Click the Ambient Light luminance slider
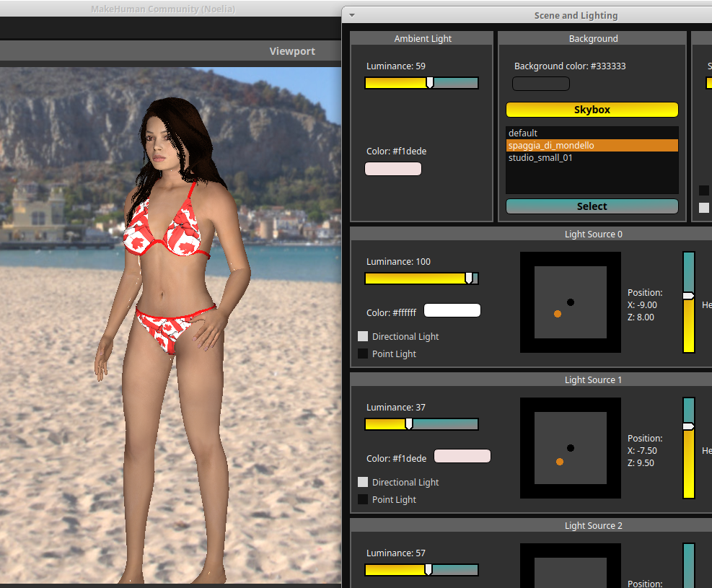 pyautogui.click(x=421, y=83)
